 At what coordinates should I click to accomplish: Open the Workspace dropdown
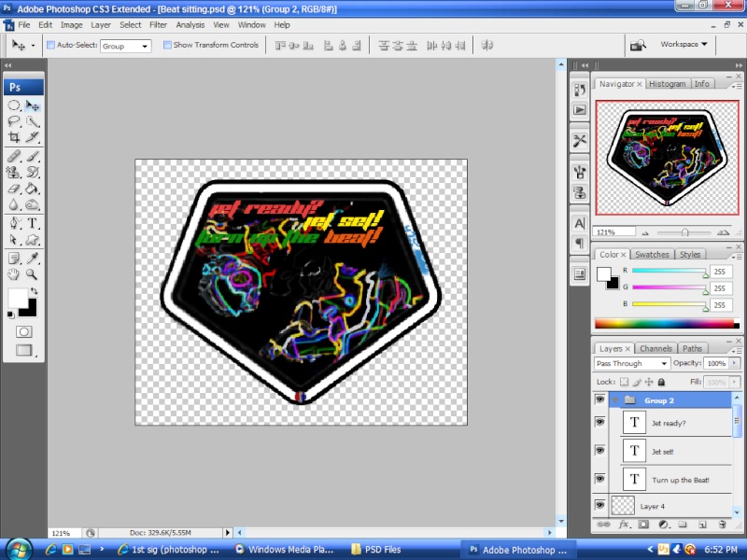tap(684, 44)
